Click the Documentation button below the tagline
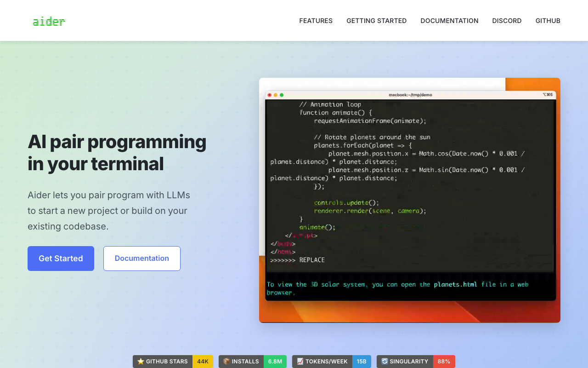 click(x=142, y=259)
